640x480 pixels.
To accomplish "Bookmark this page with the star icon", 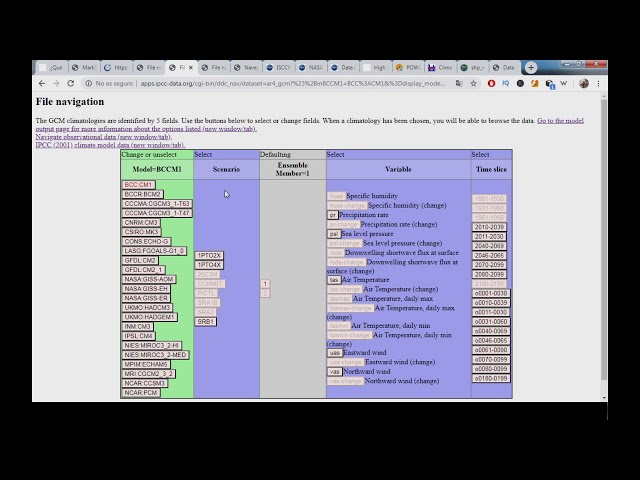I will [x=473, y=83].
